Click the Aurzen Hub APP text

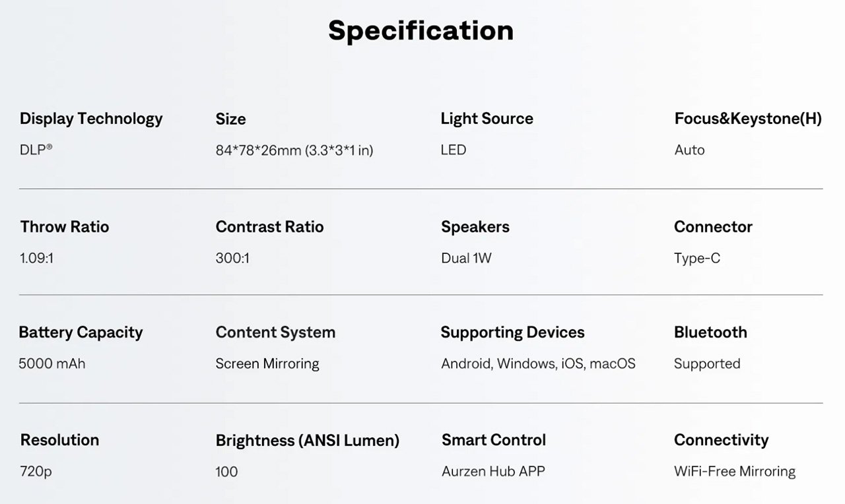493,472
